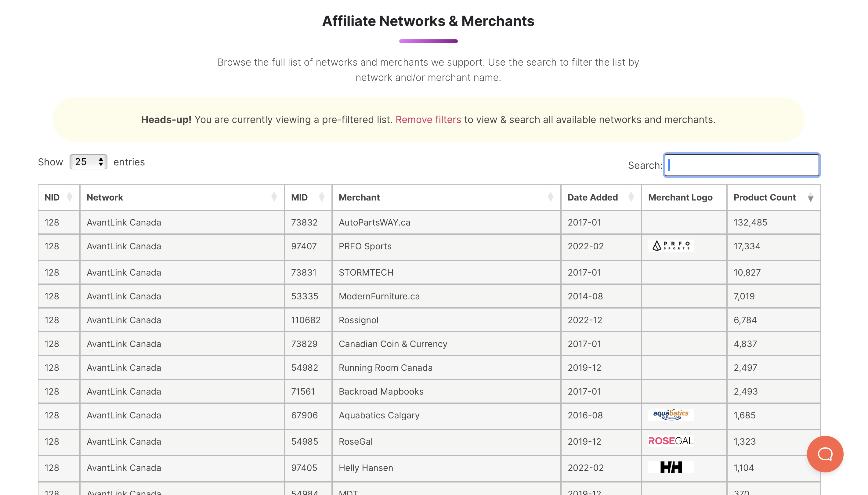Click the RoseGal logo image
The image size is (868, 495).
(x=671, y=441)
